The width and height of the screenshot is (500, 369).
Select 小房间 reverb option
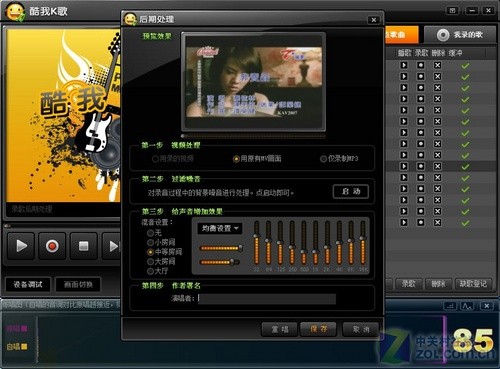[161, 242]
